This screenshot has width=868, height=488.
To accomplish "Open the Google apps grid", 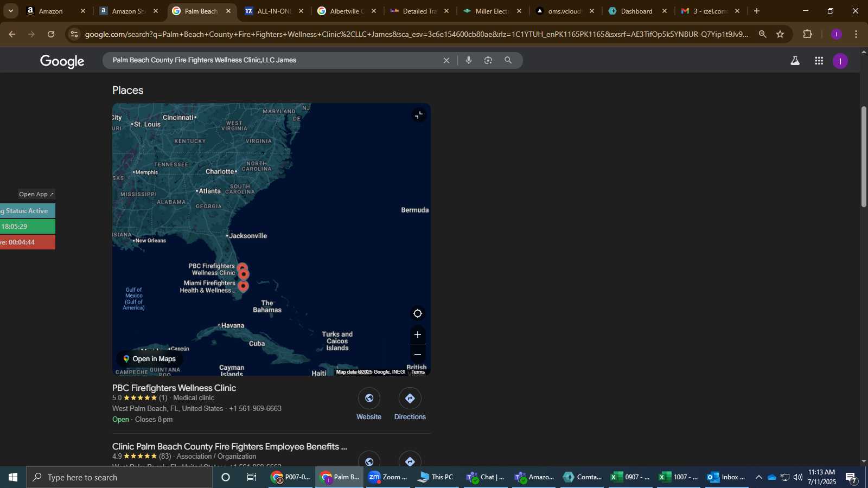I will (x=819, y=61).
